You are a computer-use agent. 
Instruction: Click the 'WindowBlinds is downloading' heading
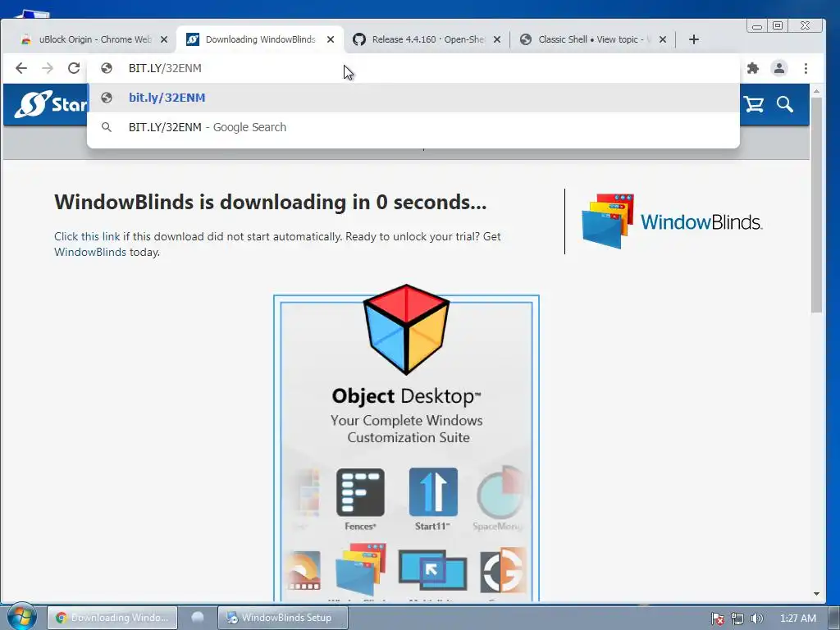[271, 202]
